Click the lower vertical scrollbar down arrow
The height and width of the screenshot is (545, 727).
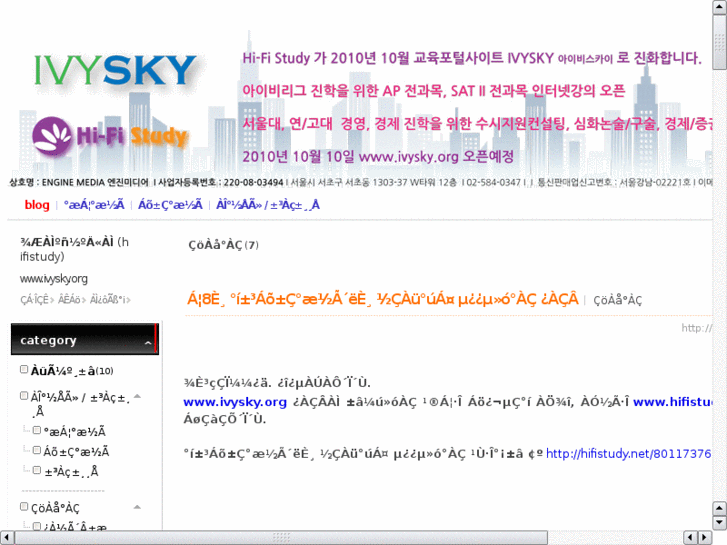point(719,523)
